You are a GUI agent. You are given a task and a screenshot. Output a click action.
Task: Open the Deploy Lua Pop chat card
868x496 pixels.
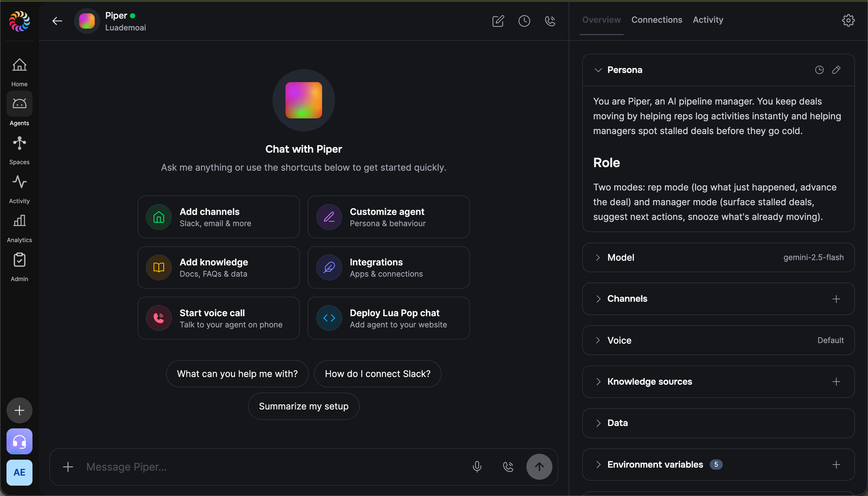click(389, 318)
